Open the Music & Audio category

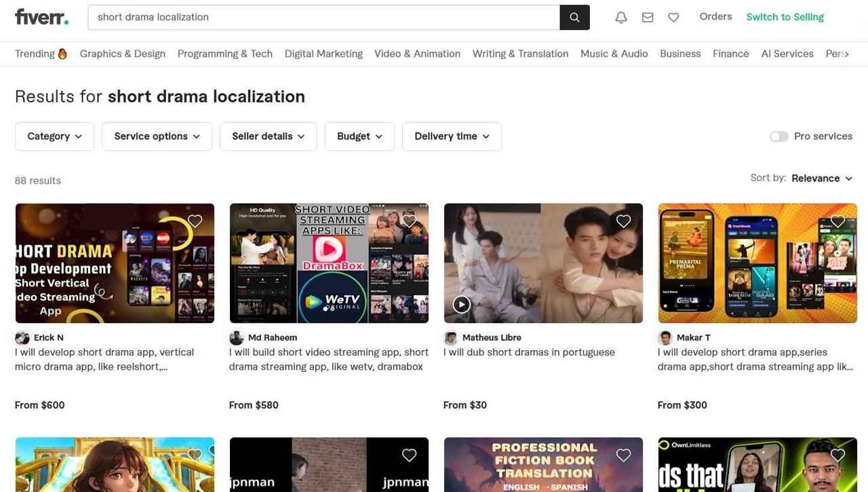pyautogui.click(x=614, y=54)
